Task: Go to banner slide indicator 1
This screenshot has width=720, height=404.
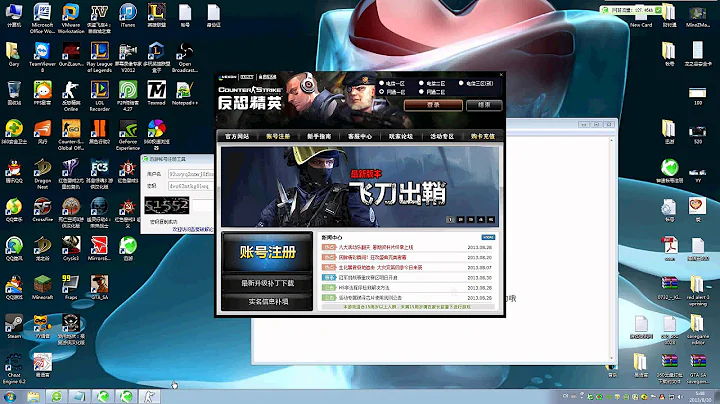Action: coord(450,220)
